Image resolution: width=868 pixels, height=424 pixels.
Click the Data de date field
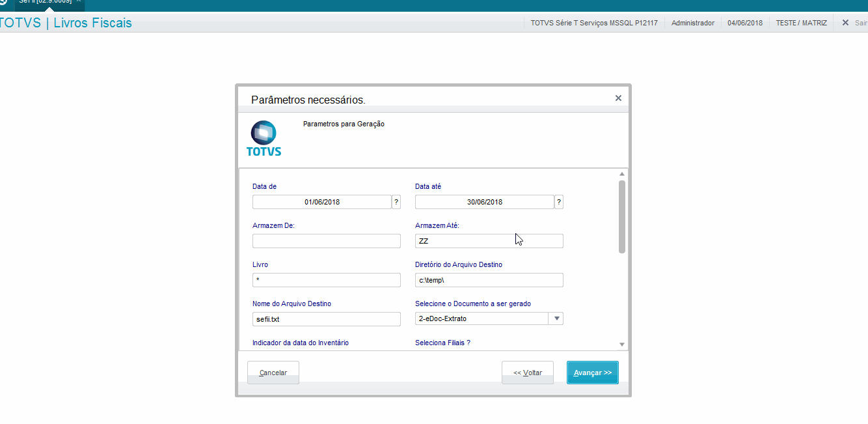coord(321,202)
